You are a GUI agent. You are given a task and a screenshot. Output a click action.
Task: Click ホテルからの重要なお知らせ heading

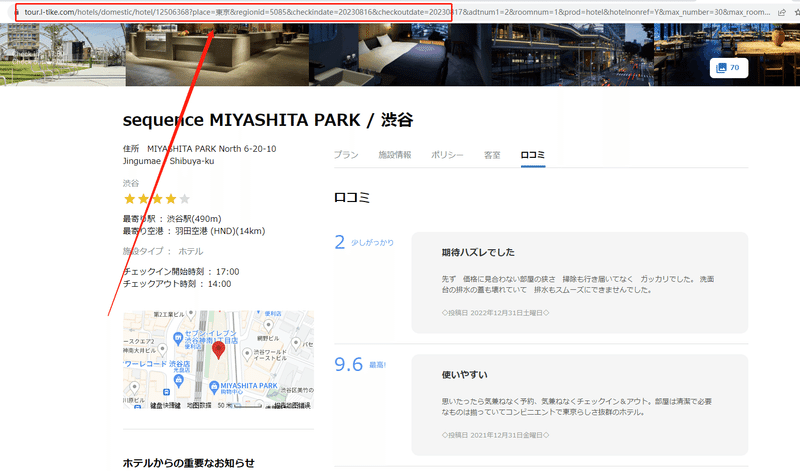click(x=189, y=463)
